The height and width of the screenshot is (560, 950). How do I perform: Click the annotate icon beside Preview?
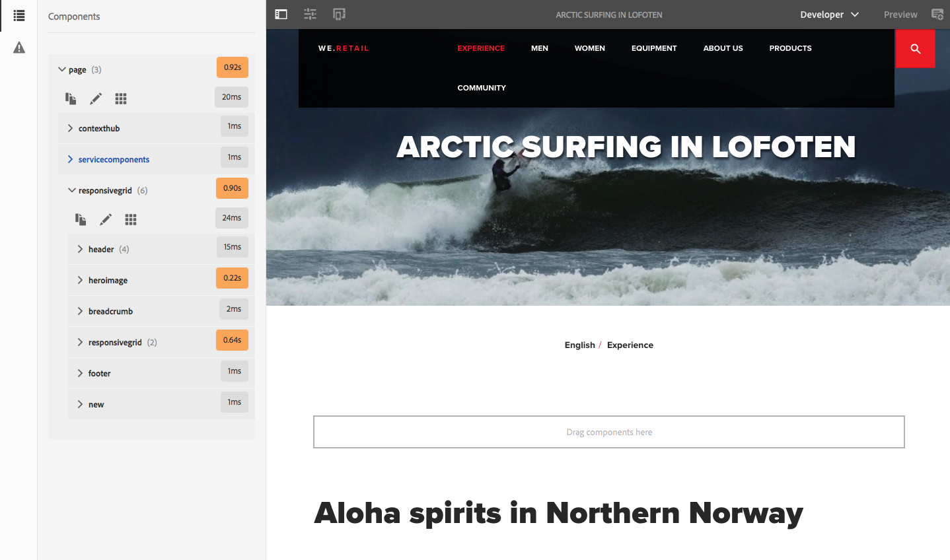[x=937, y=15]
